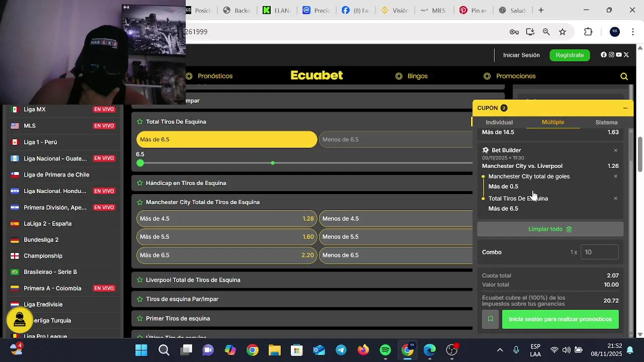
Task: Select Menos de 5.5 Manchester City corners
Action: [396, 237]
